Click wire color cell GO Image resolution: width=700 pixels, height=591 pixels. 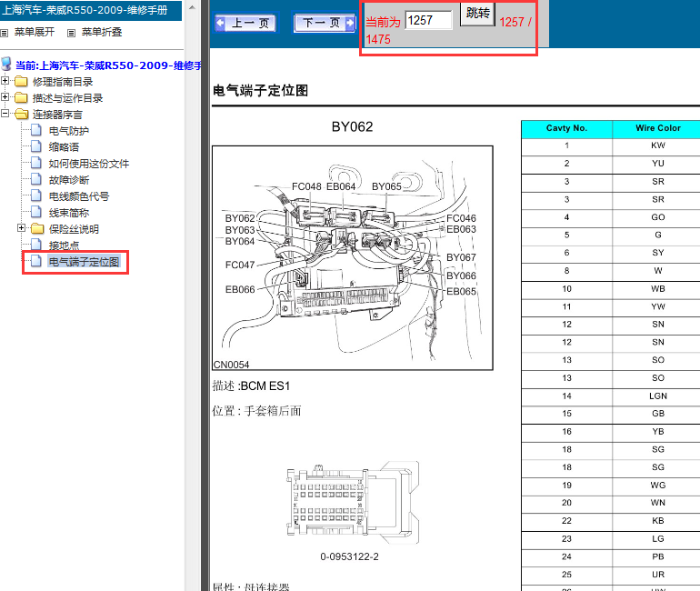pos(658,217)
